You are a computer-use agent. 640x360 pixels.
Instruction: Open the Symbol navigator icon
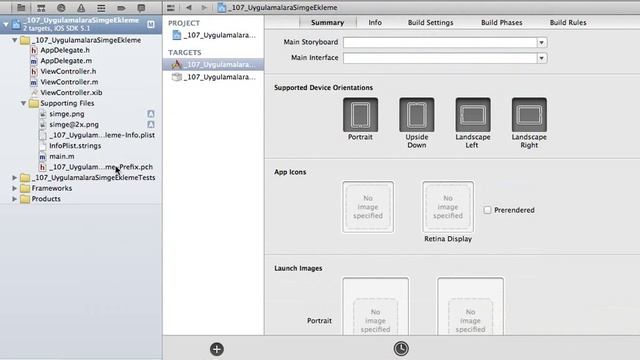[41, 7]
